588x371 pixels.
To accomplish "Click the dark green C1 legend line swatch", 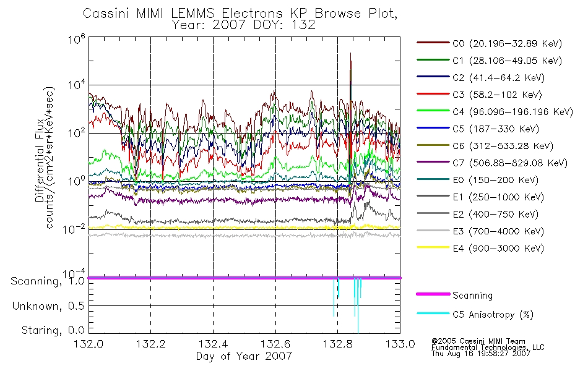I will 433,59.
